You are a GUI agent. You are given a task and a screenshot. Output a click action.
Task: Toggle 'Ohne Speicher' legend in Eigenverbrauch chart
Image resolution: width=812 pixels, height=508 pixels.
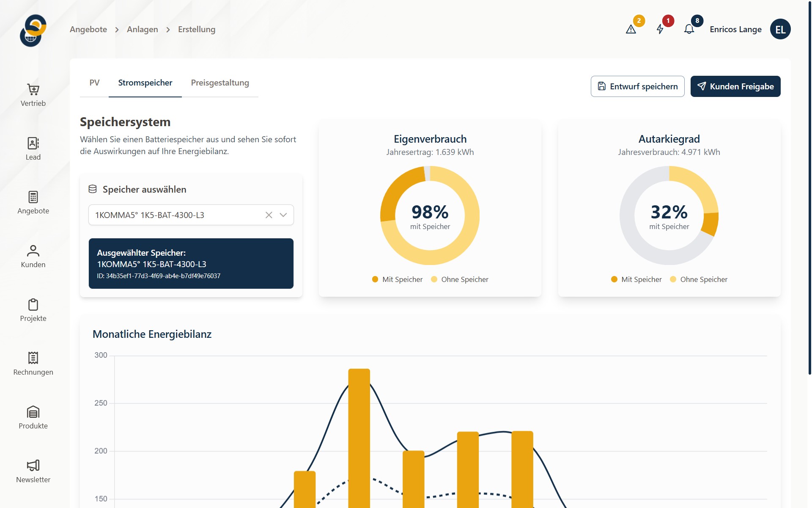(460, 279)
